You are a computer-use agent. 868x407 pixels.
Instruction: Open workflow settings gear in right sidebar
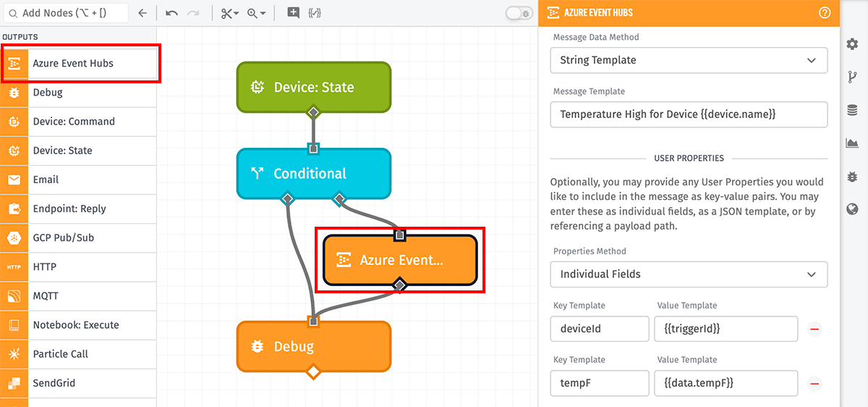853,44
